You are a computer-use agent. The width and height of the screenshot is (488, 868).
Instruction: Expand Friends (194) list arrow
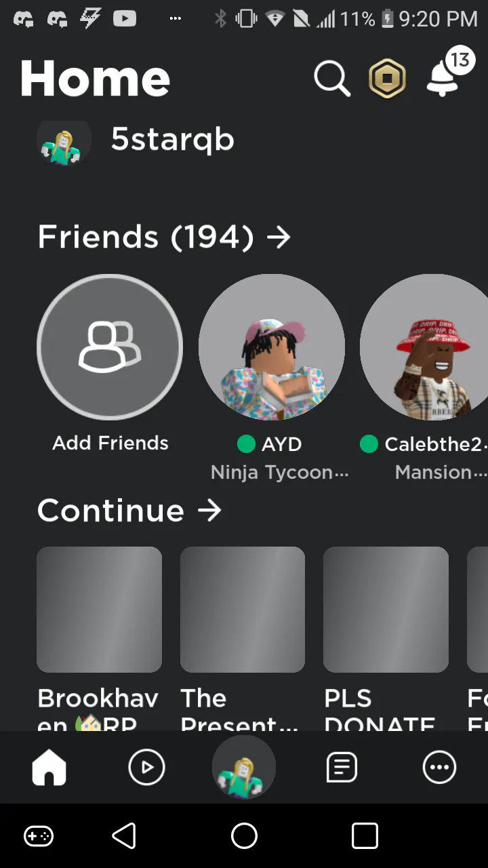[x=279, y=237]
